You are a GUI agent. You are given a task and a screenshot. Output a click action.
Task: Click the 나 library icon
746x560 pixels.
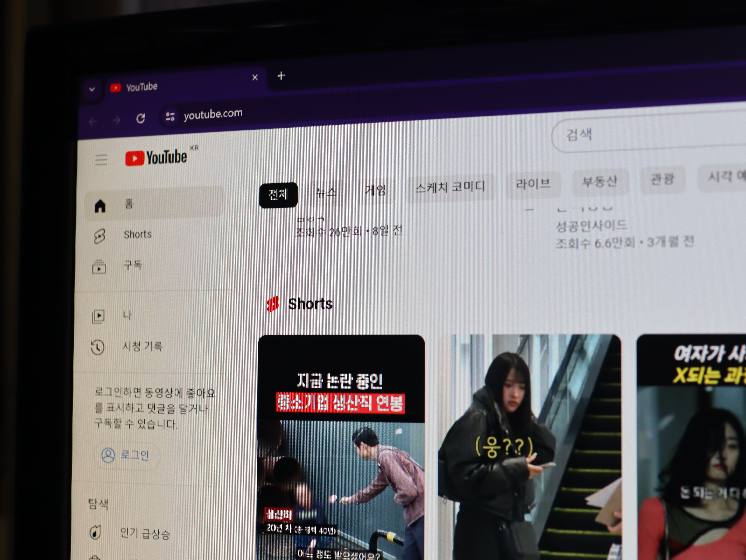pos(98,316)
